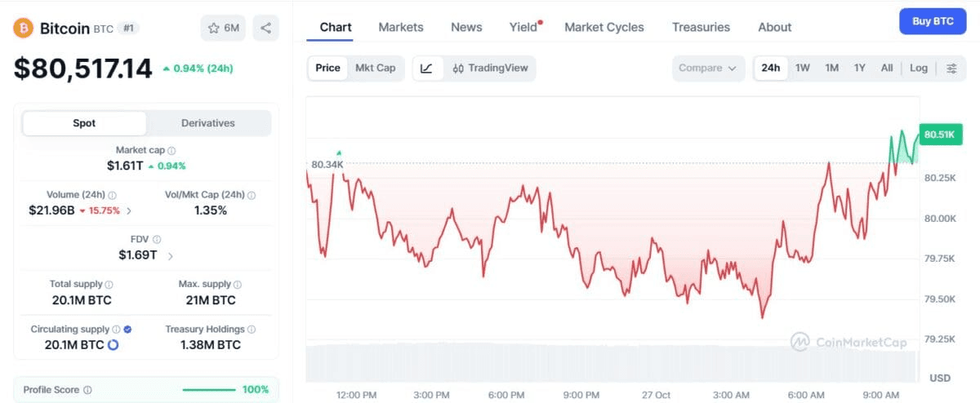Click Profile Score info icon
This screenshot has width=980, height=403.
tap(87, 390)
